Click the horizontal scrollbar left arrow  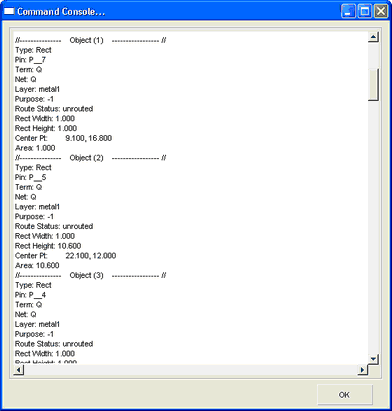19,370
